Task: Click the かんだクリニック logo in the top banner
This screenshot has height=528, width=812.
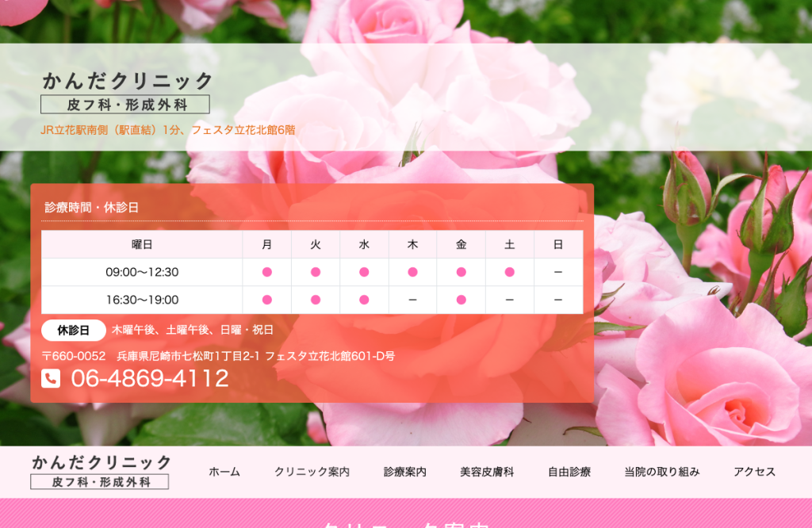Action: click(126, 92)
